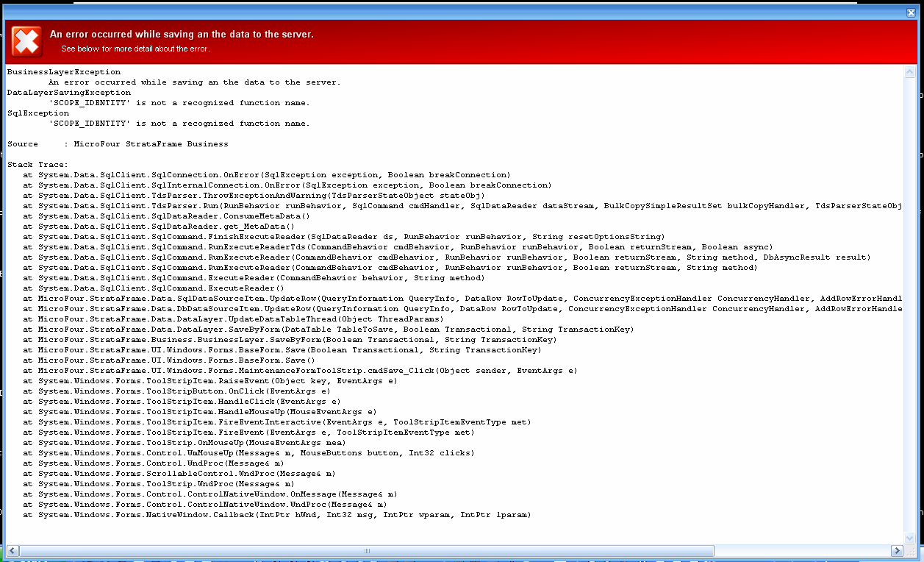
Task: Click the DataLayerSavingException line
Action: click(69, 93)
